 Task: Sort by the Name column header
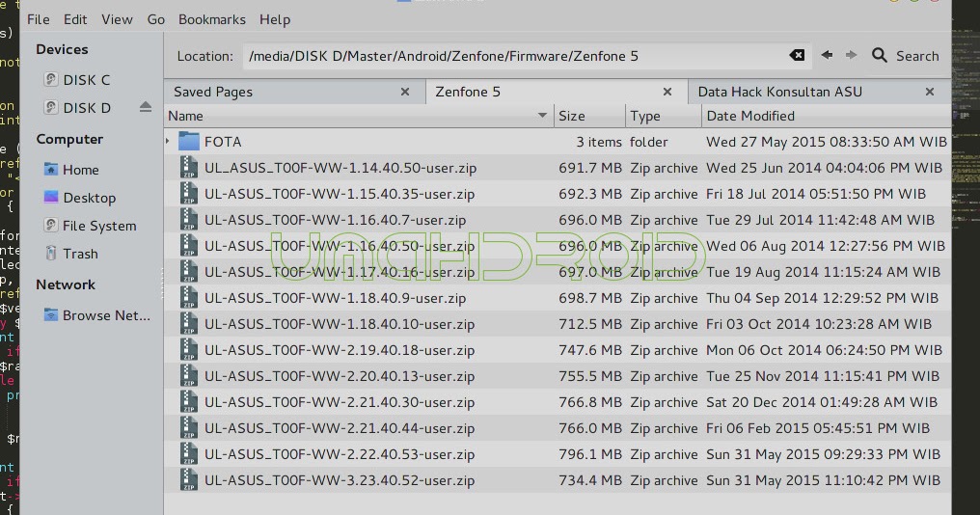(359, 116)
